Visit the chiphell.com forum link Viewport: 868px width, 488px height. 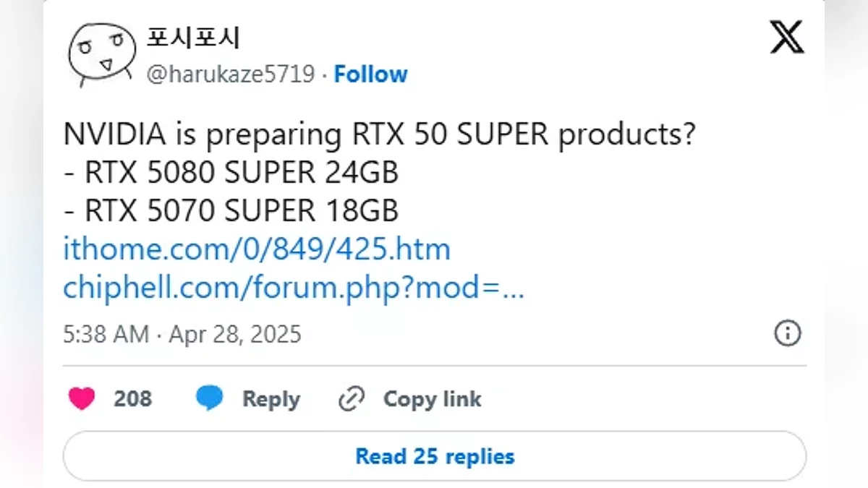tap(293, 288)
